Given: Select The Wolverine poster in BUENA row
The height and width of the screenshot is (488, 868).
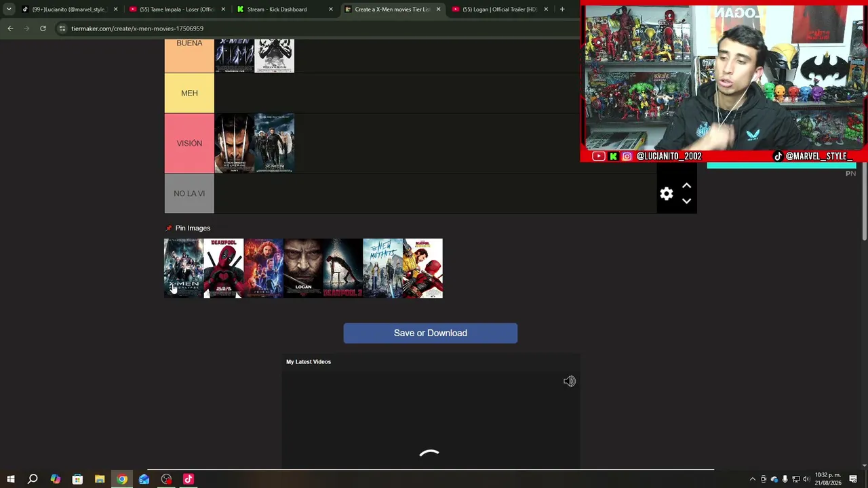Looking at the screenshot, I should 274,56.
